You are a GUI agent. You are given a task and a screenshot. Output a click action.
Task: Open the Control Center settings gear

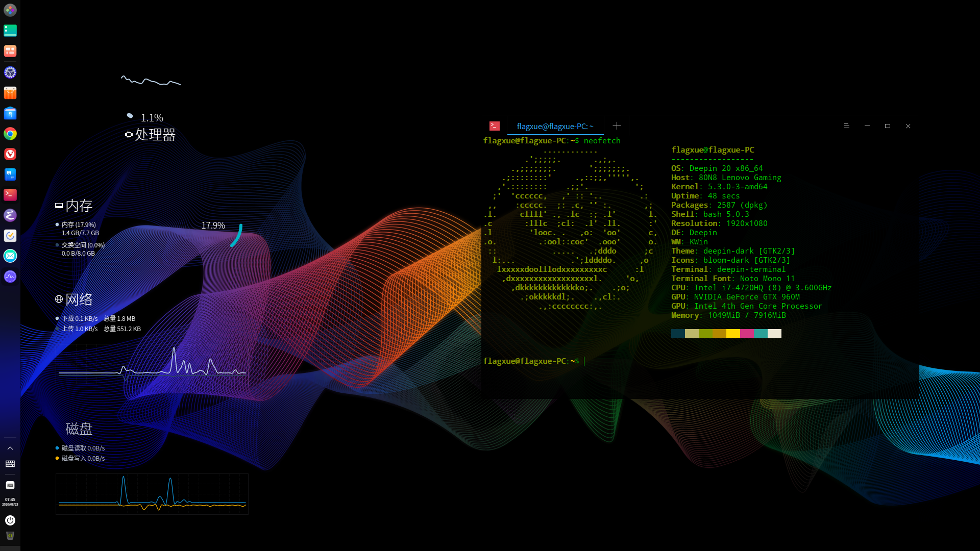click(x=10, y=72)
